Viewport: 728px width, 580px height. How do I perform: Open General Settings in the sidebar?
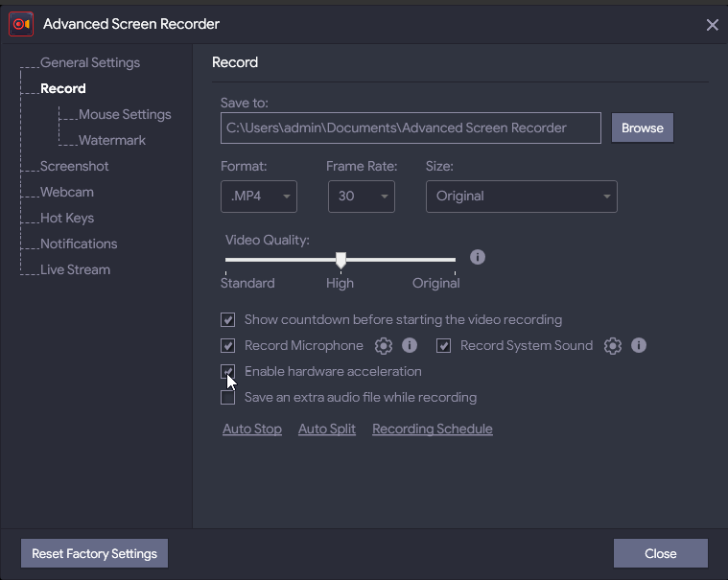point(90,62)
